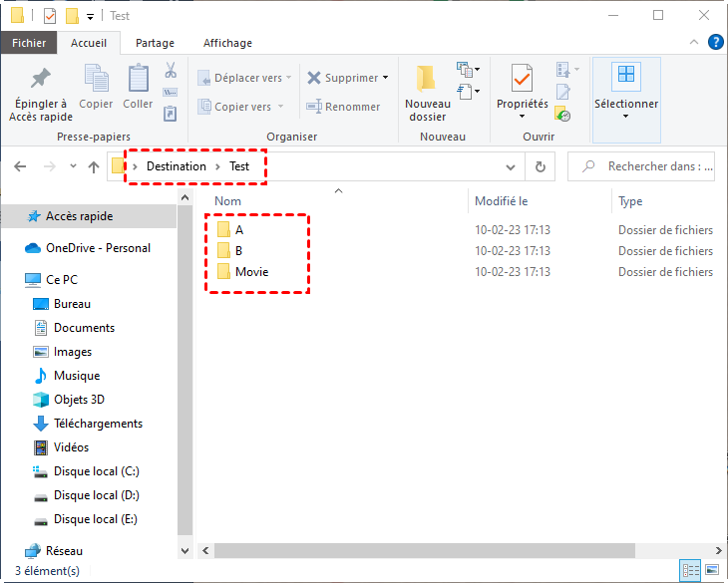The height and width of the screenshot is (583, 728).
Task: Go back with the left arrow
Action: pos(20,166)
